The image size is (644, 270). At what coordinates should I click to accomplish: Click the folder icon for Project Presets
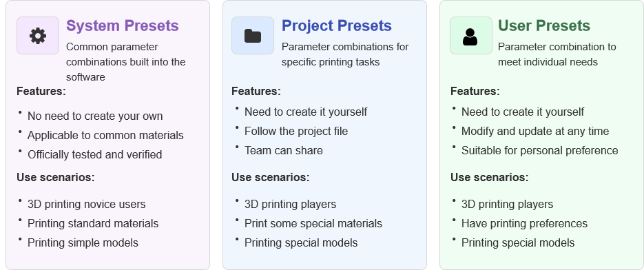point(253,36)
